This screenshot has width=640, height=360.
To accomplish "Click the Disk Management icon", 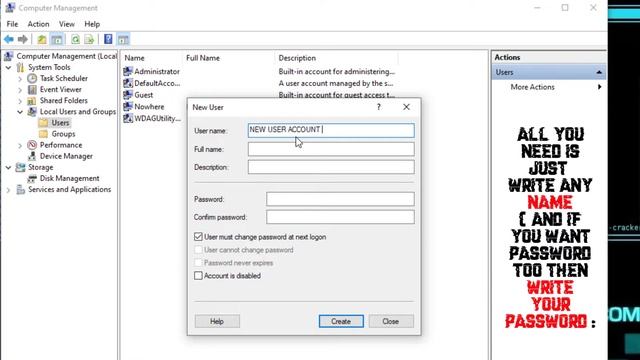I will (32, 178).
